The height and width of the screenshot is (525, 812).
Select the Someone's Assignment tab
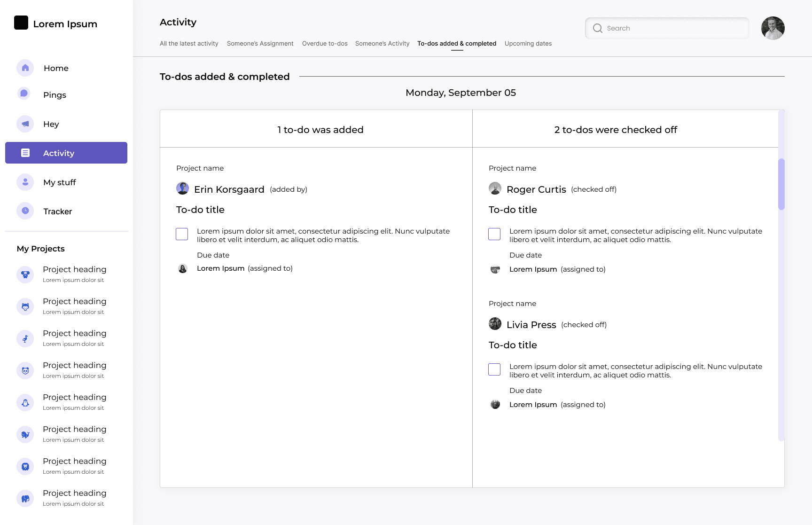coord(260,44)
